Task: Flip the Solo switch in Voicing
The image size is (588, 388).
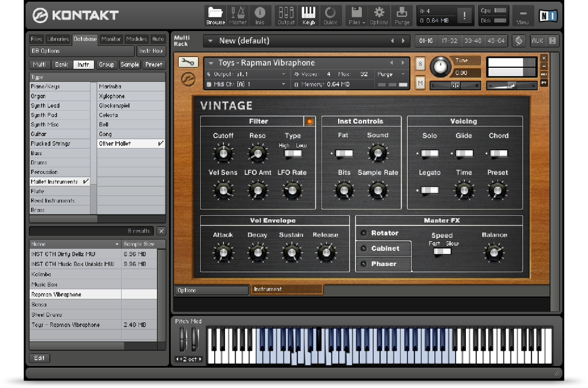Action: [430, 153]
